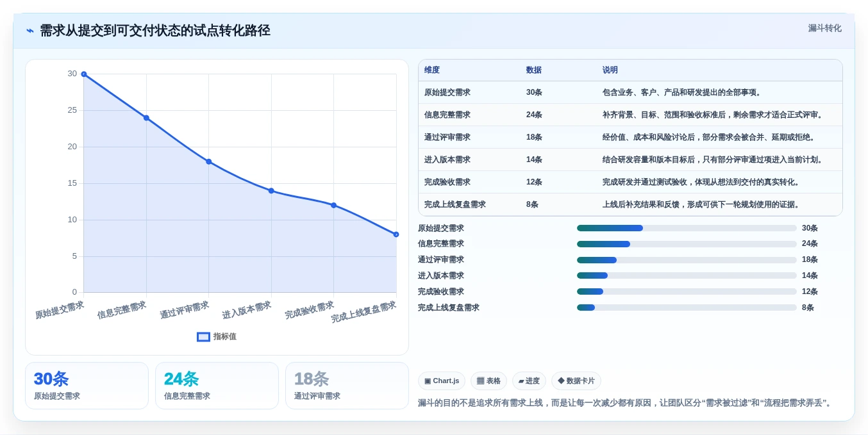868x435 pixels.
Task: Click the x-axis label 完成上线复盘需求
Action: tap(363, 311)
